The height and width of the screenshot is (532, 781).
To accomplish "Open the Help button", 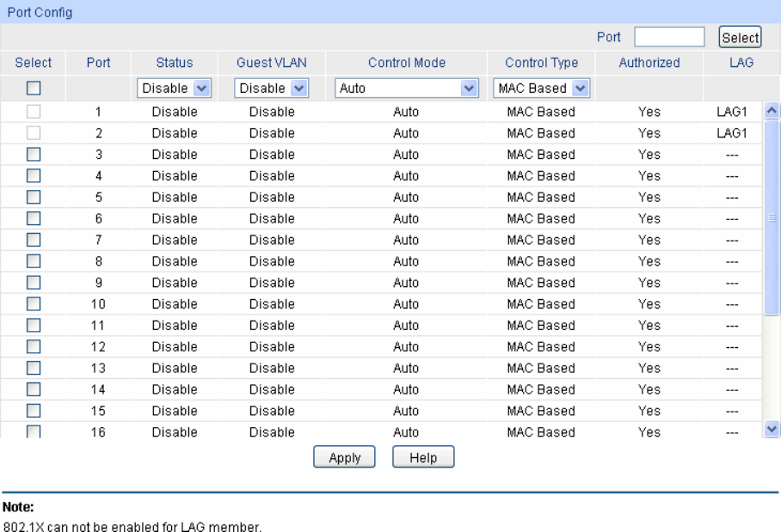I will (423, 458).
